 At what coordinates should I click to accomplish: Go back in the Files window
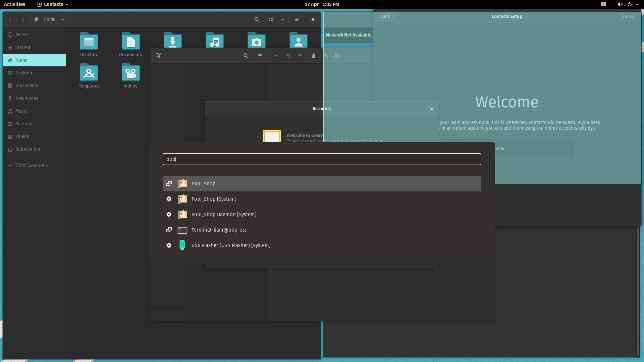coord(10,19)
